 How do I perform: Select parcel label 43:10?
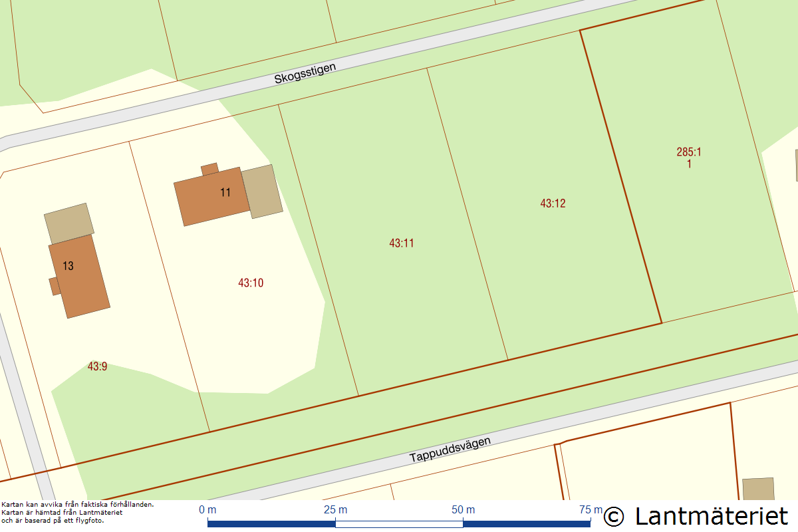pyautogui.click(x=251, y=283)
